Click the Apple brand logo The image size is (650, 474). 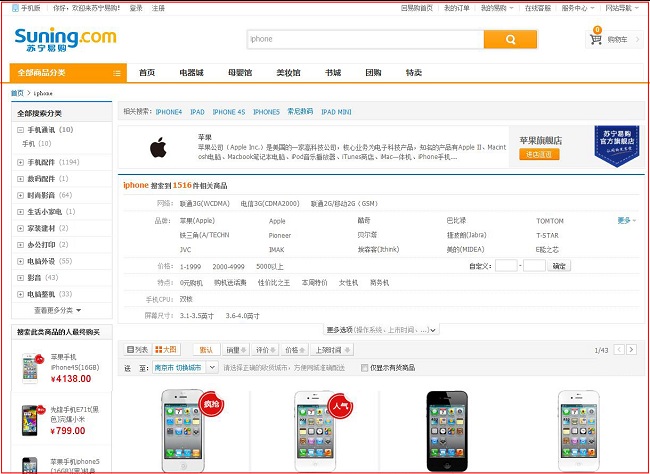pyautogui.click(x=158, y=148)
